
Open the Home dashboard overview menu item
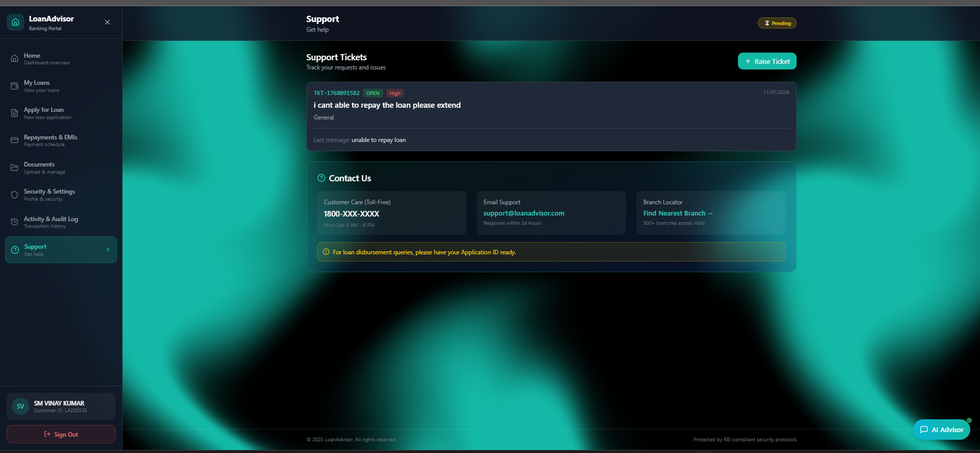click(61, 59)
